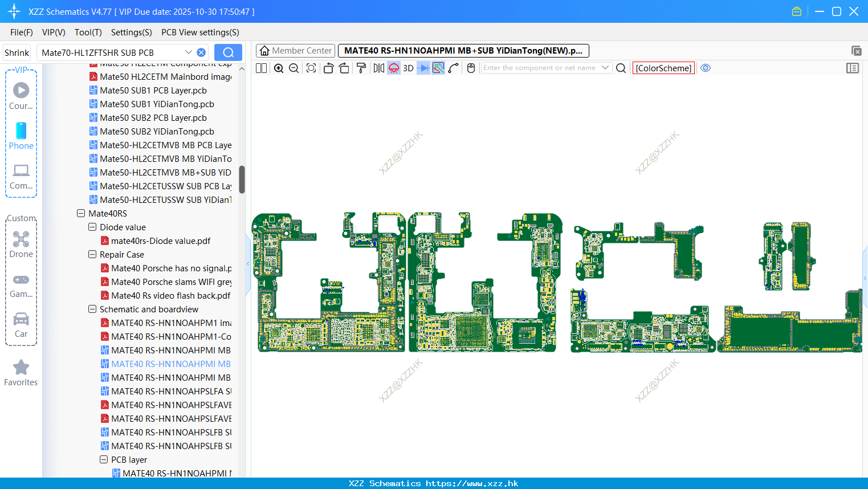The image size is (868, 489).
Task: Click the mouse settings icon
Action: click(x=471, y=68)
